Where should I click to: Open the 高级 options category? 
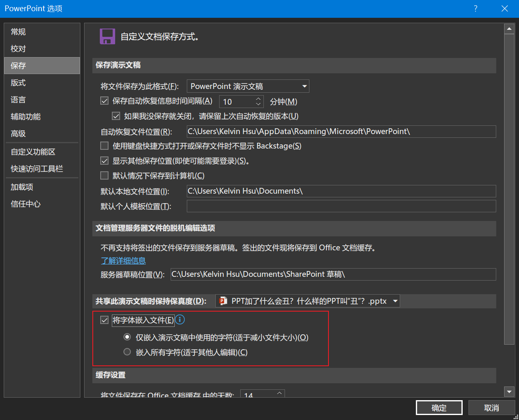click(42, 134)
